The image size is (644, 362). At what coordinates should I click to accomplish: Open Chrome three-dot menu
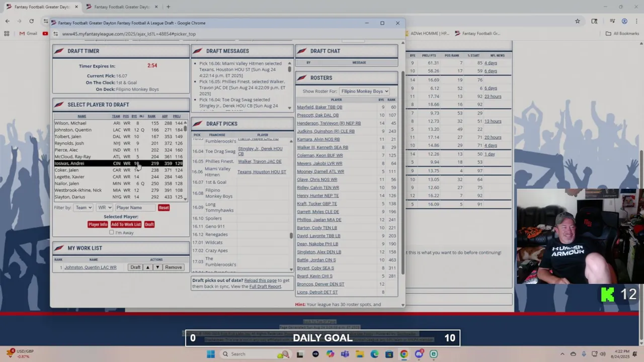tap(636, 21)
